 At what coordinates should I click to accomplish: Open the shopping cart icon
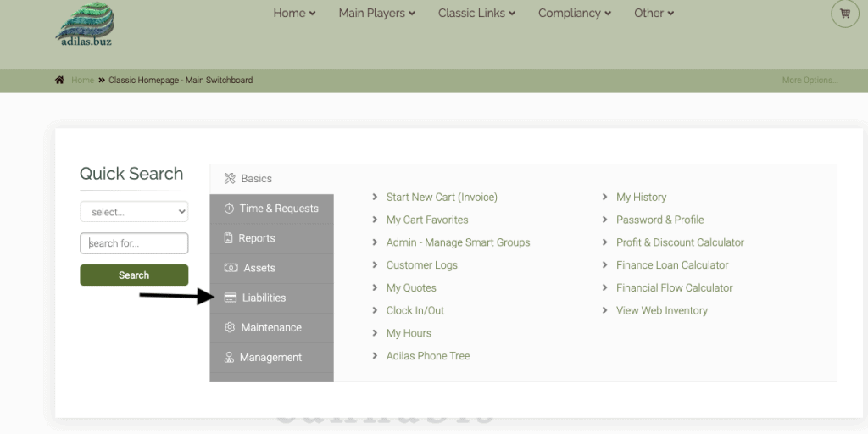(x=845, y=14)
